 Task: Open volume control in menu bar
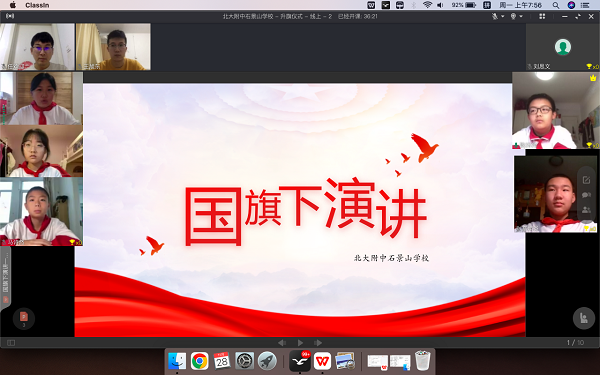pos(440,5)
